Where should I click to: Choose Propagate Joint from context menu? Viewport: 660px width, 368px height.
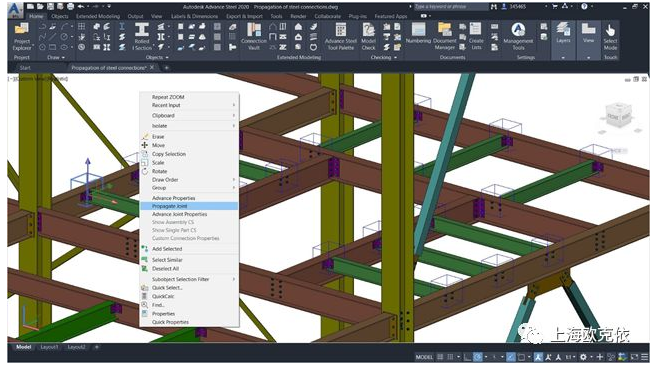189,206
